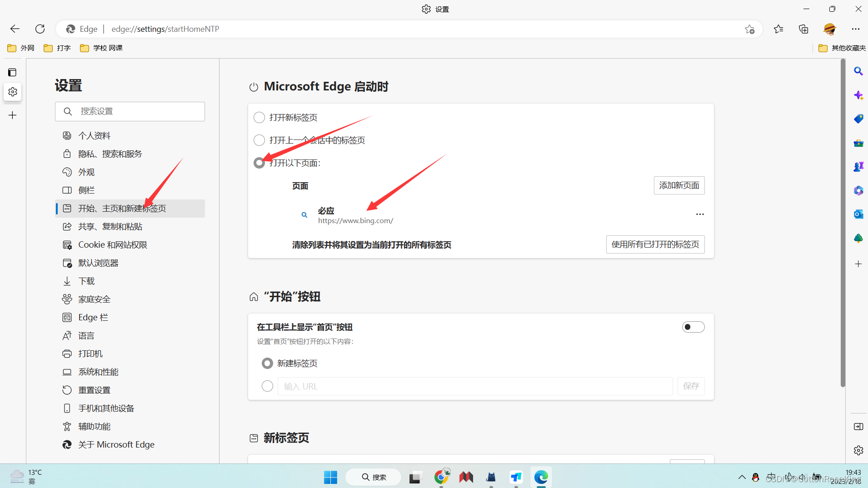The image size is (868, 488).
Task: Open 关于 Microsoft Edge section
Action: (x=130, y=445)
